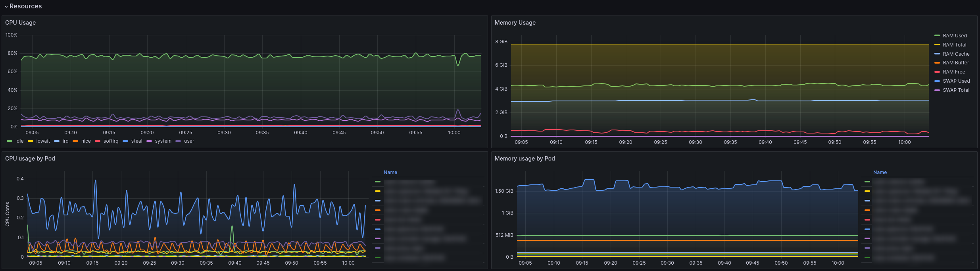
Task: Toggle the idle series in CPU legend
Action: (19, 141)
